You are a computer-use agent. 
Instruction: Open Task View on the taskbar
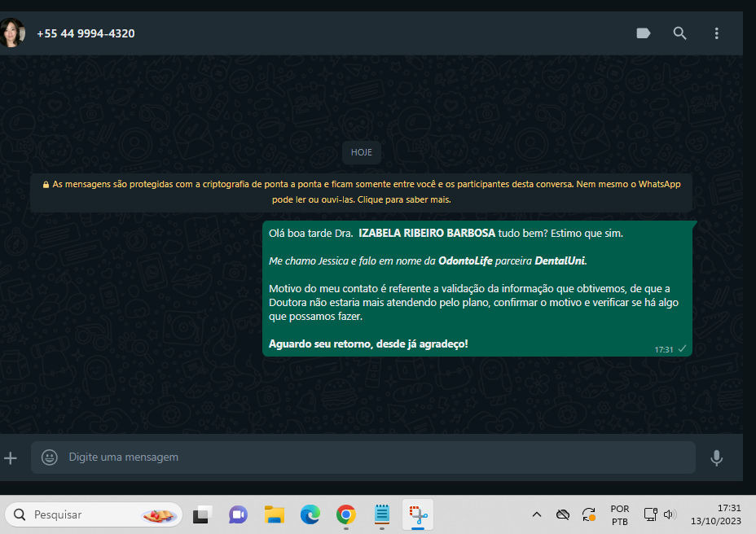[x=202, y=514]
